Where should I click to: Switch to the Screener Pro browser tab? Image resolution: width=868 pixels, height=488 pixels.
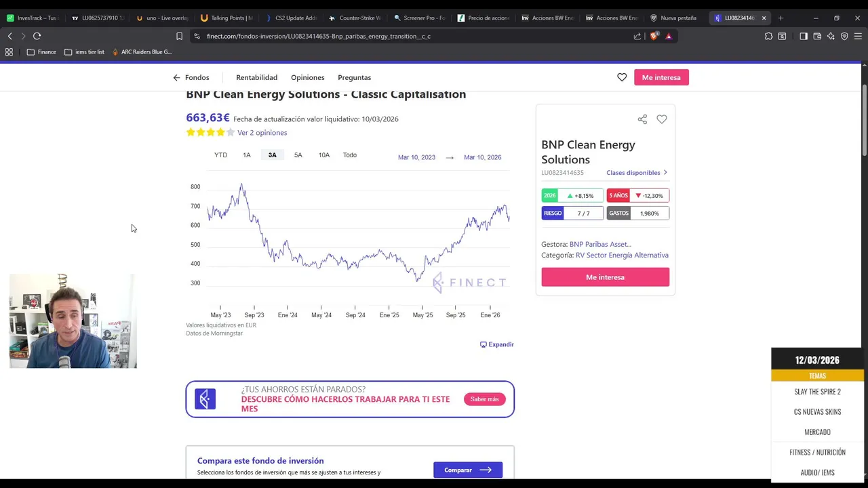420,18
